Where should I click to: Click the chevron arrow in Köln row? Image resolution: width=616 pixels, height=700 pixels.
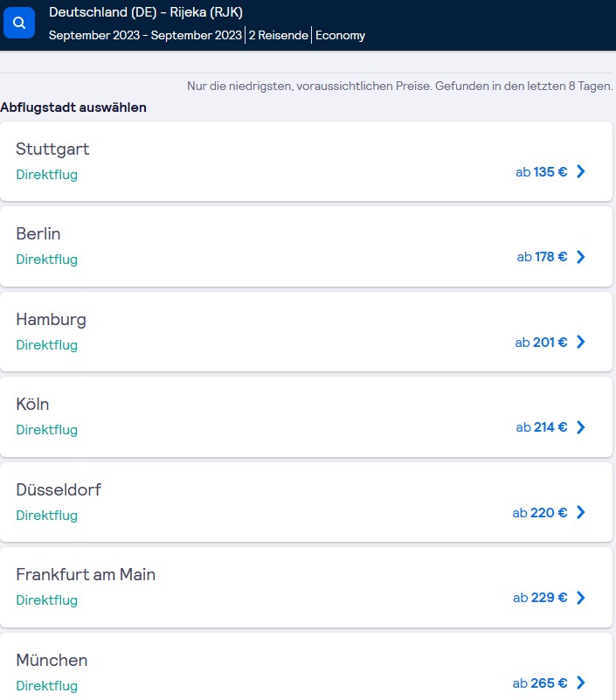581,427
